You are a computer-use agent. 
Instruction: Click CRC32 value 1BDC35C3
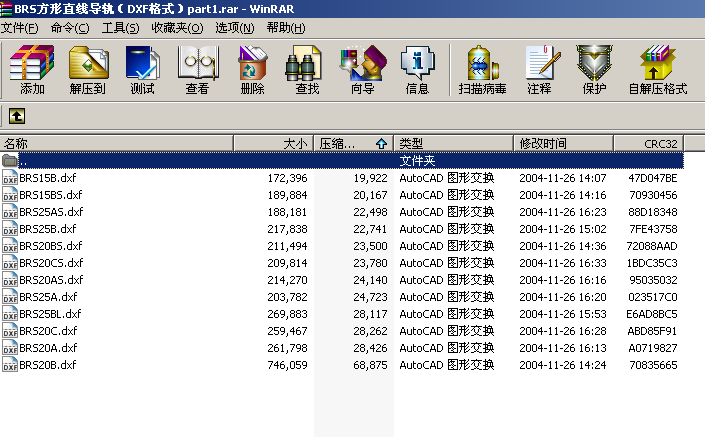652,263
